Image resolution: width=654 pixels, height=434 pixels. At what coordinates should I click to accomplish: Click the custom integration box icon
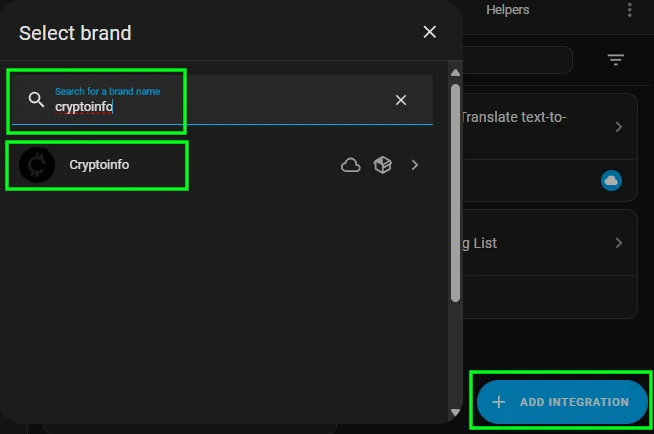coord(382,165)
